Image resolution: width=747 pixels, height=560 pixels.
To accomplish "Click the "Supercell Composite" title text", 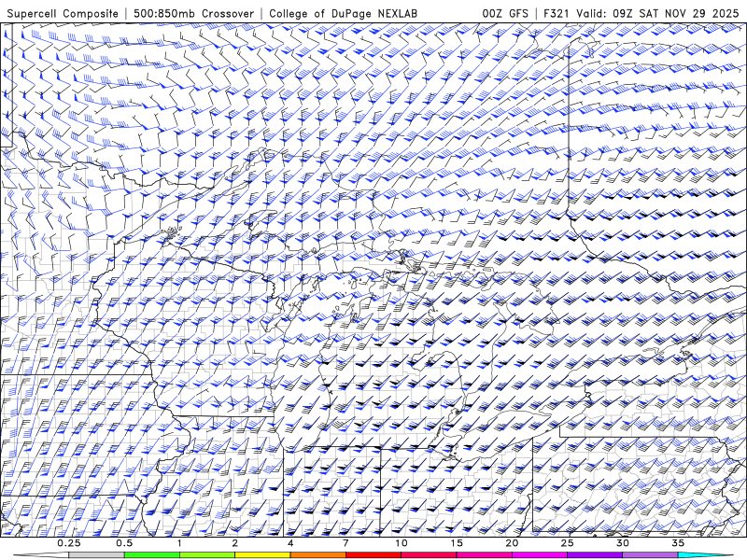I will pos(63,14).
